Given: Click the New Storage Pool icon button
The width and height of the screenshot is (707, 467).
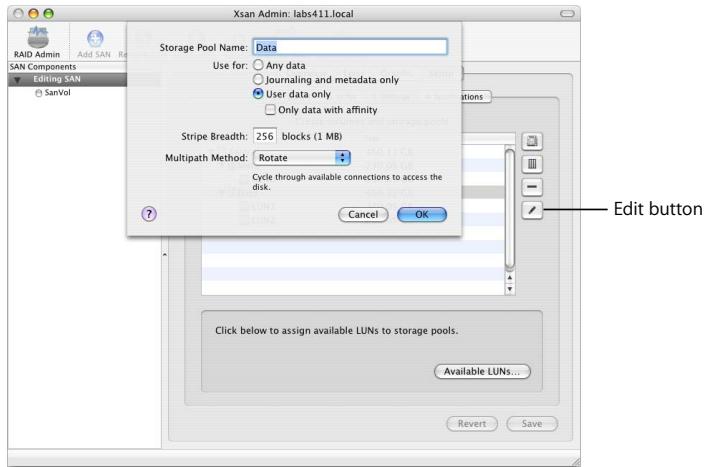Looking at the screenshot, I should click(x=532, y=164).
